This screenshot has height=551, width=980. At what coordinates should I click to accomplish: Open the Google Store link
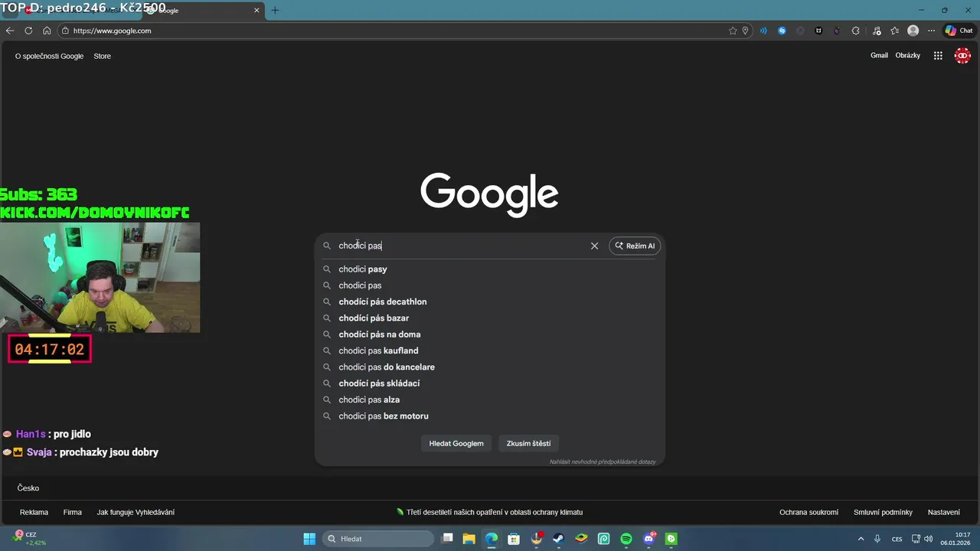[x=102, y=56]
